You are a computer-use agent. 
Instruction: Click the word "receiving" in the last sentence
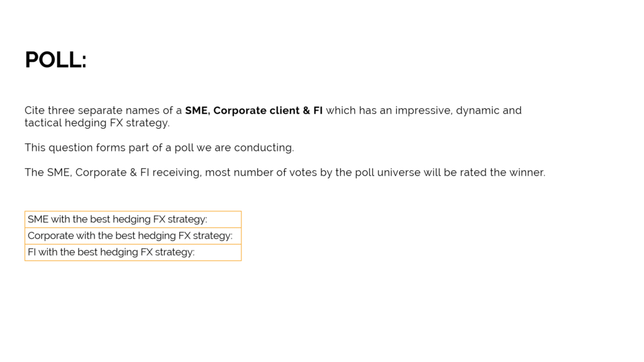point(176,172)
